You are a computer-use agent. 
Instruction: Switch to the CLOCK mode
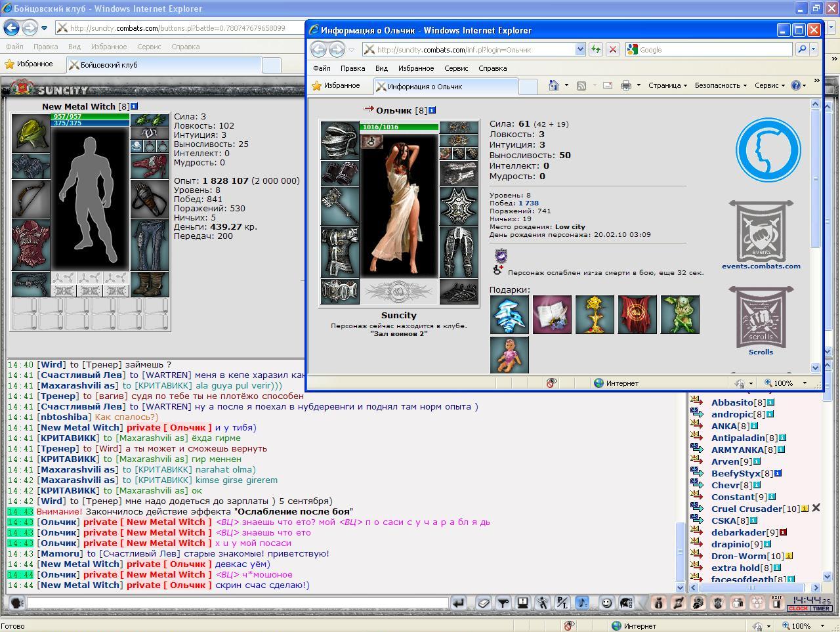click(798, 608)
